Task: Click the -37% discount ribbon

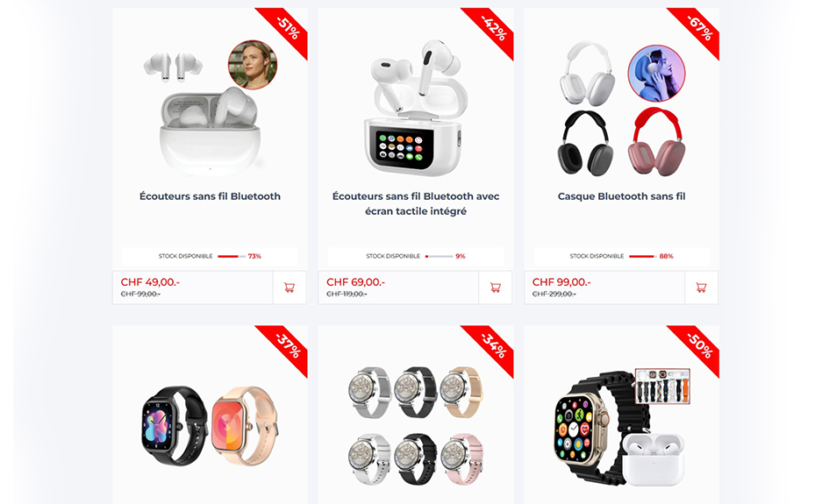Action: click(286, 346)
